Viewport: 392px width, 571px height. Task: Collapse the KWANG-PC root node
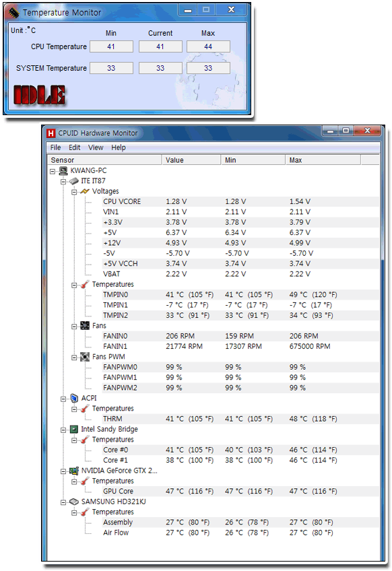pyautogui.click(x=53, y=171)
